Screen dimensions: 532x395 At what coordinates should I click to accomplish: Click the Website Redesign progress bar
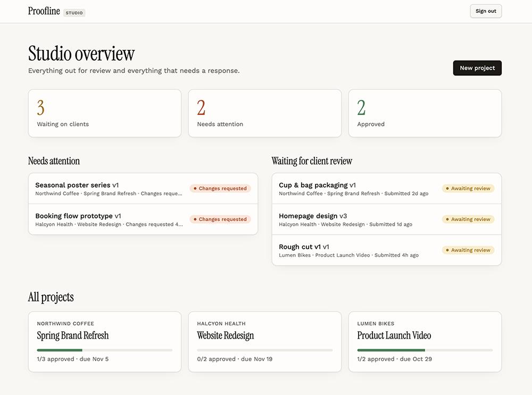pos(264,350)
